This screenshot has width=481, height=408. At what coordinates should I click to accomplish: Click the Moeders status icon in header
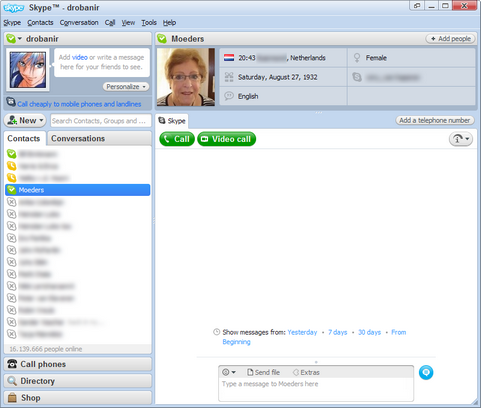point(162,39)
